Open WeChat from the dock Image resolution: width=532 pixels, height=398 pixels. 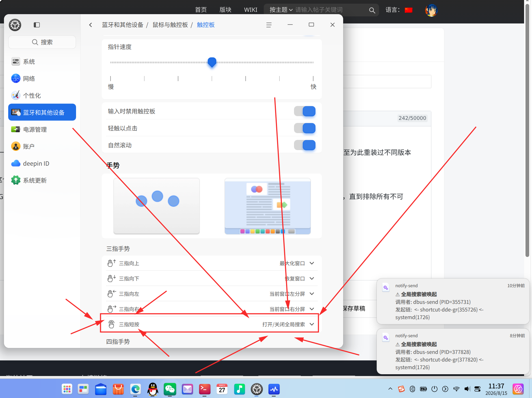tap(170, 389)
